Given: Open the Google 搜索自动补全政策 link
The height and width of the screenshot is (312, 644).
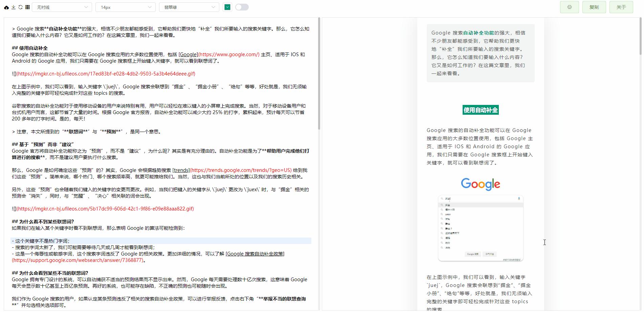Looking at the screenshot, I should tap(255, 254).
